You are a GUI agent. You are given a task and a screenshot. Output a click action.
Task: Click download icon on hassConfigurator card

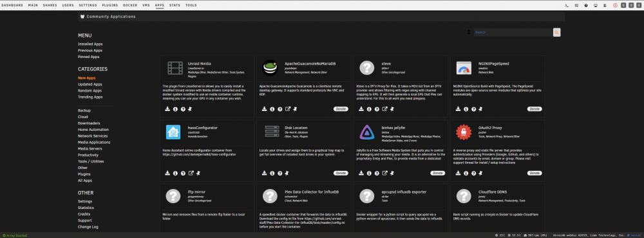tap(167, 173)
